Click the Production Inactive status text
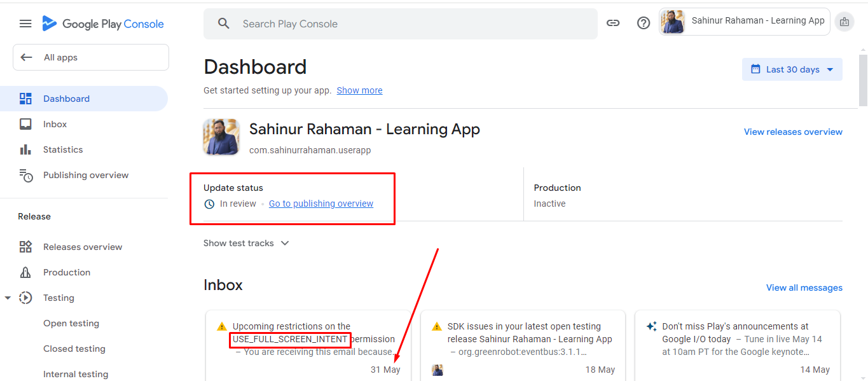Viewport: 868px width, 381px height. (549, 204)
